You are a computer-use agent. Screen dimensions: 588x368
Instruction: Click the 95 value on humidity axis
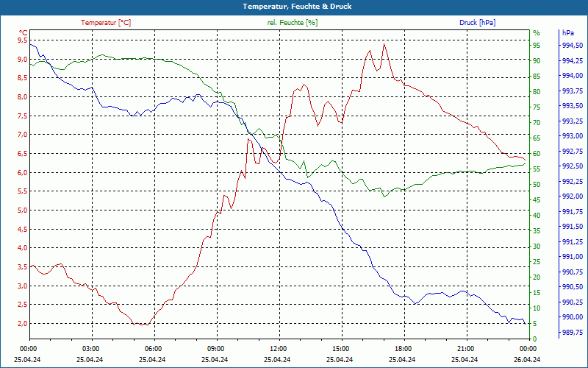(537, 46)
